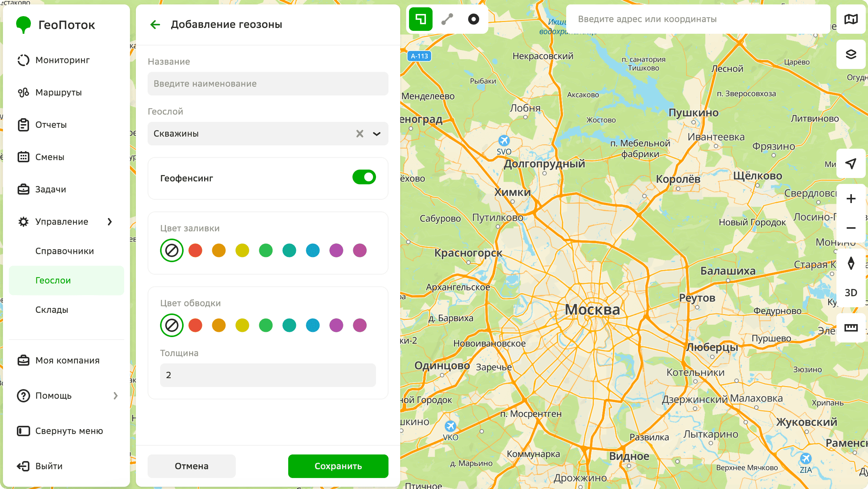868x489 pixels.
Task: Open Мониторинг from the sidebar
Action: tap(66, 60)
